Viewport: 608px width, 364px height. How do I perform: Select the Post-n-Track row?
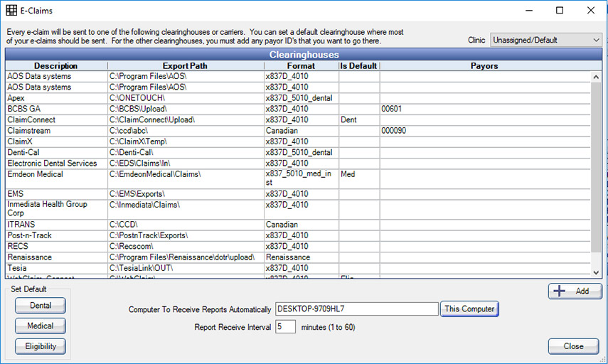click(298, 235)
